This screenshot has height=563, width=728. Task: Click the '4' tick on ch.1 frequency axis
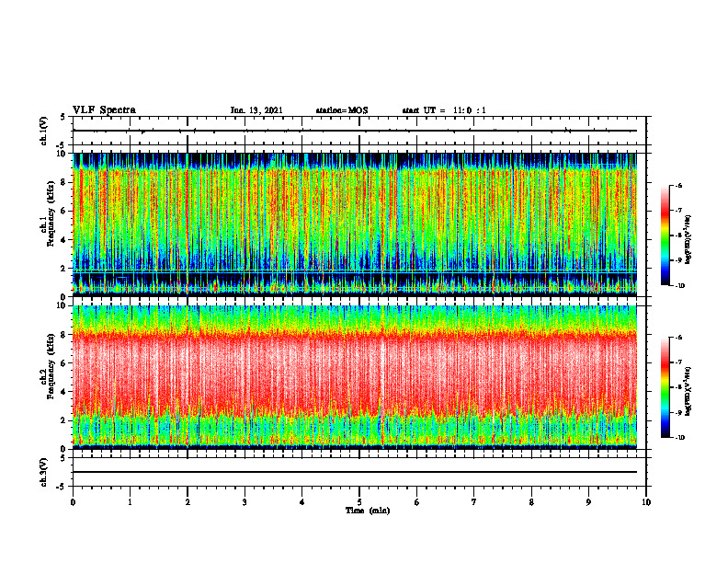coord(65,240)
